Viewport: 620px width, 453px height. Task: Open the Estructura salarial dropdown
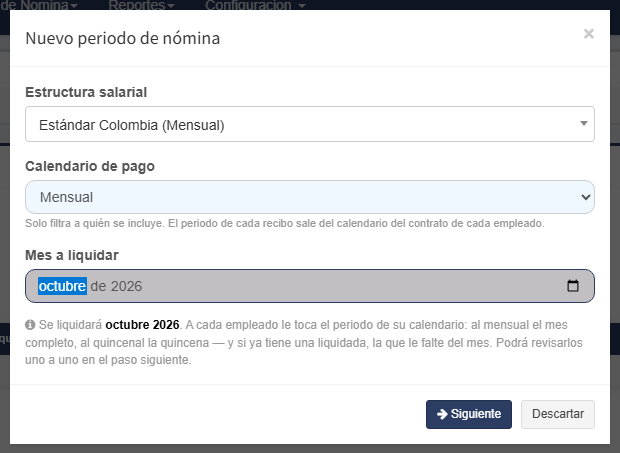(x=310, y=124)
